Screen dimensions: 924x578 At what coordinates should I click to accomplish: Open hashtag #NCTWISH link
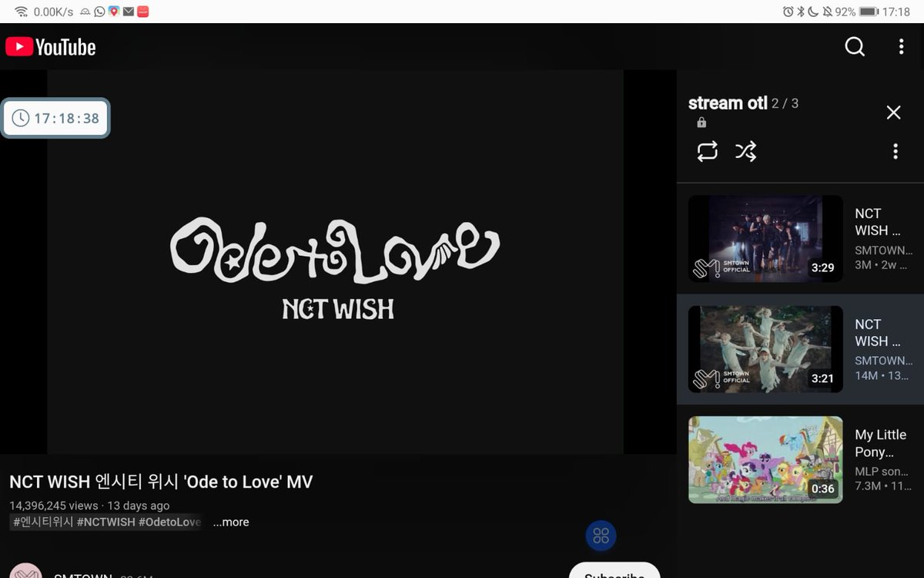click(106, 523)
